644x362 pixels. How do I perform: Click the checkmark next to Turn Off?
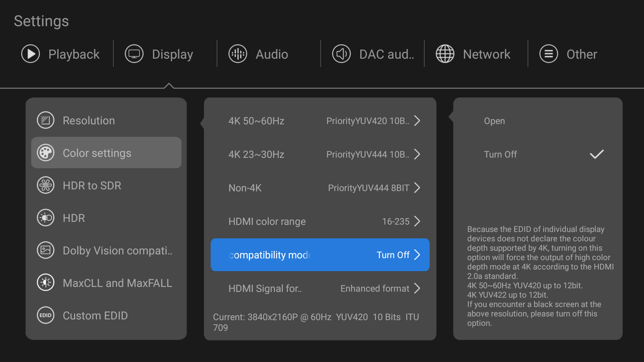pyautogui.click(x=597, y=154)
